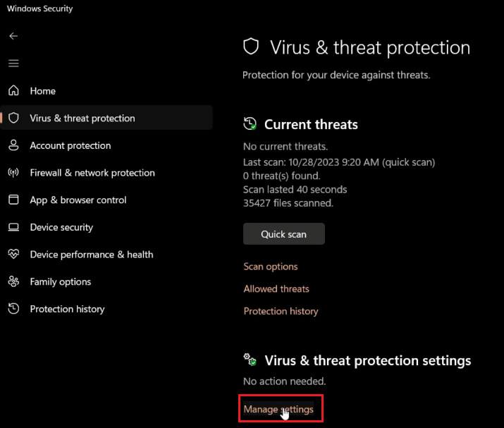View Allowed threats link
The image size is (504, 428).
276,289
